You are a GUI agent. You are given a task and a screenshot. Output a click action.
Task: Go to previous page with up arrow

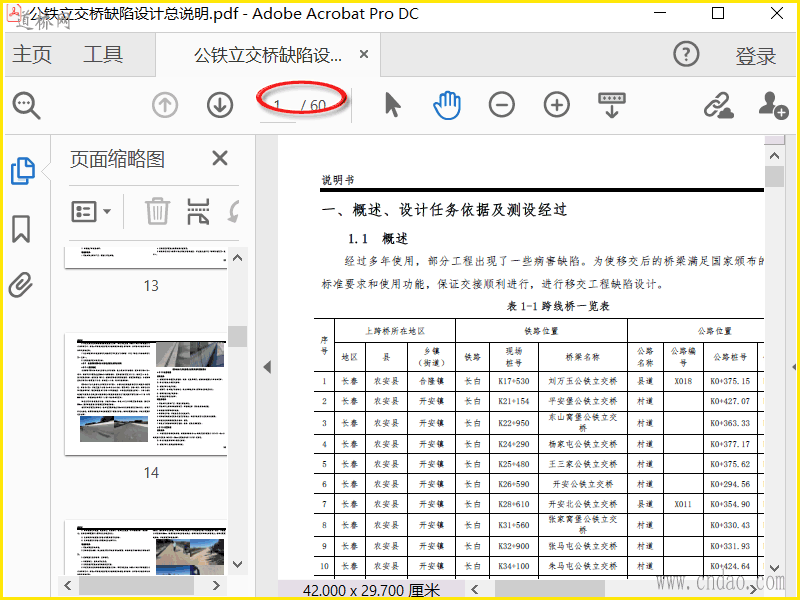[165, 106]
